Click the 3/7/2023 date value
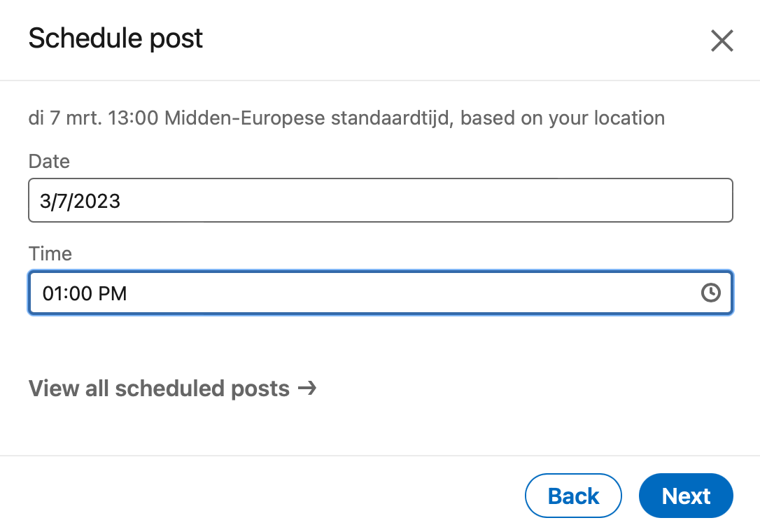This screenshot has width=760, height=532. (x=80, y=201)
